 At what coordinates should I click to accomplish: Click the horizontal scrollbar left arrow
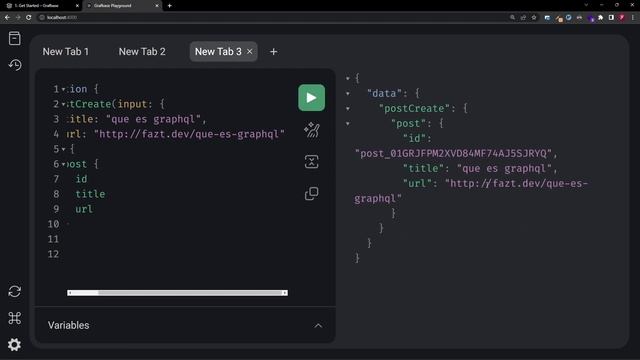(x=70, y=293)
